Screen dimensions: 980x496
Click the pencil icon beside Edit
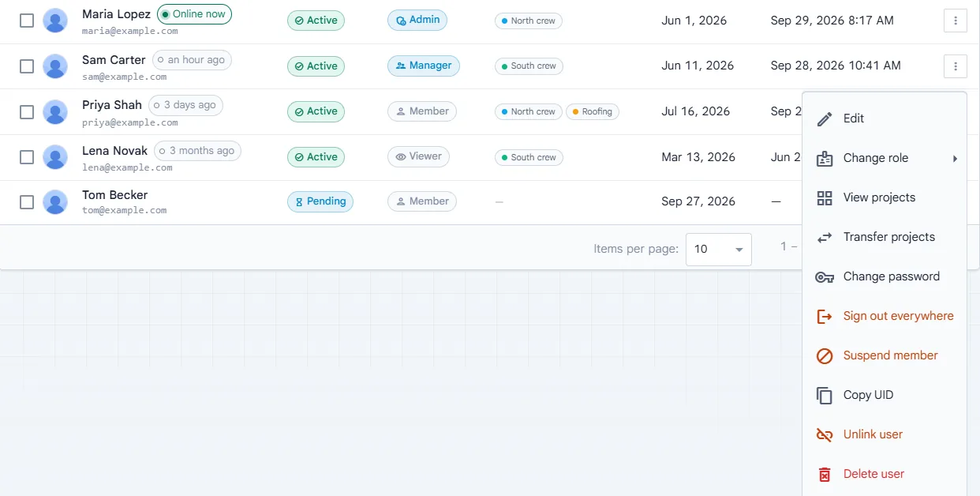(825, 118)
